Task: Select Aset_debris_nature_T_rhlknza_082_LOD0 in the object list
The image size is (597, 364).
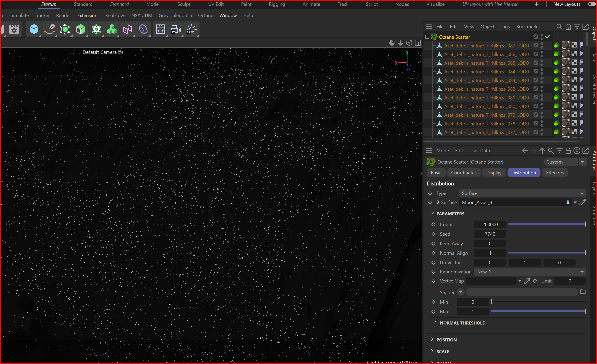Action: pos(486,89)
